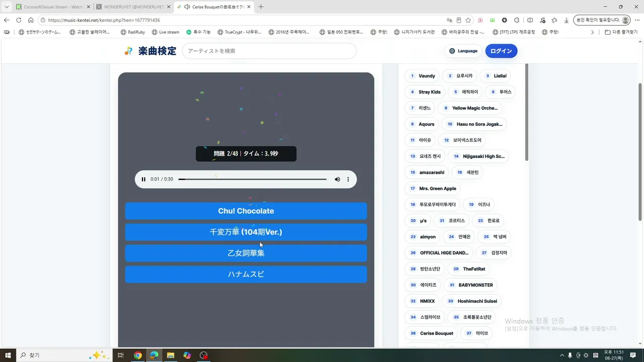
Task: Open browser downloads panel
Action: (x=567, y=20)
